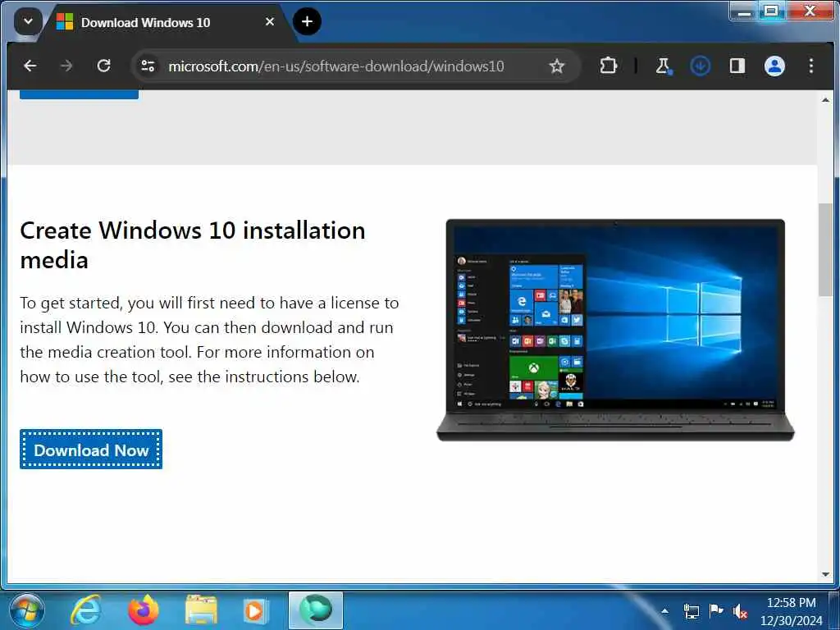Screen dimensions: 840x630
Task: Toggle the side panel icon
Action: [x=737, y=66]
